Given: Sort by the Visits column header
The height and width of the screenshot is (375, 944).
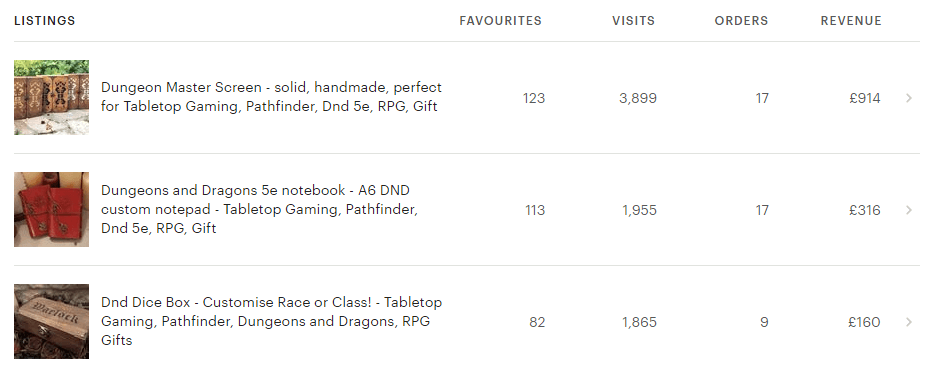Looking at the screenshot, I should point(633,21).
